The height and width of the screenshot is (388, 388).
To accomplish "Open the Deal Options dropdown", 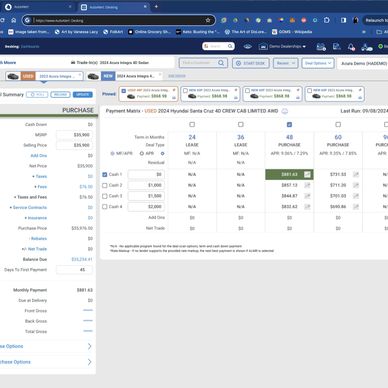I will (318, 63).
